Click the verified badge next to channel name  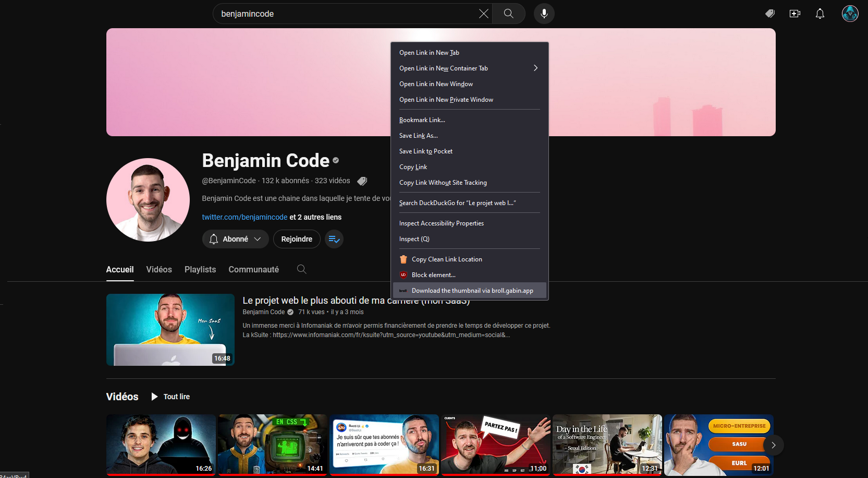point(336,161)
